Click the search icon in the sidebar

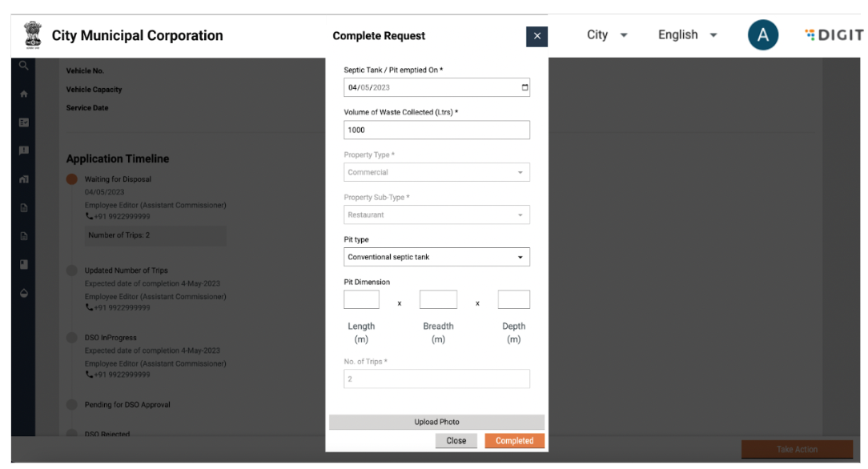[24, 66]
